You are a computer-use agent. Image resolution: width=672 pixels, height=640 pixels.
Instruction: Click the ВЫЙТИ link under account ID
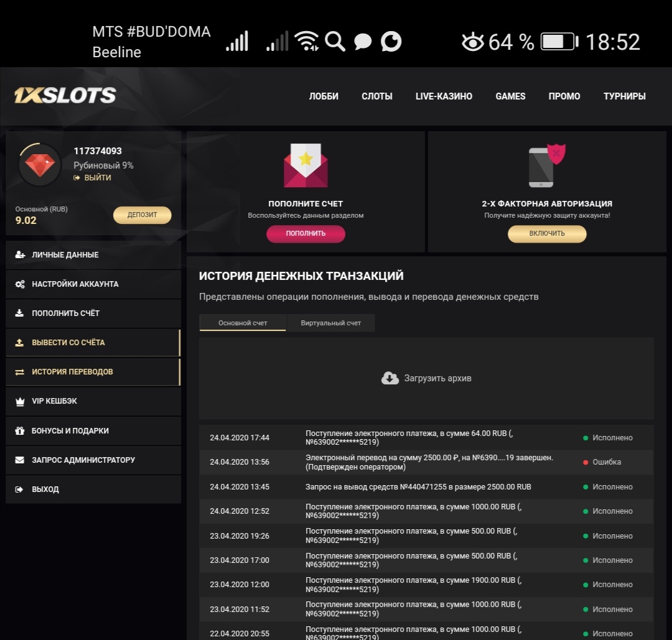tap(97, 178)
